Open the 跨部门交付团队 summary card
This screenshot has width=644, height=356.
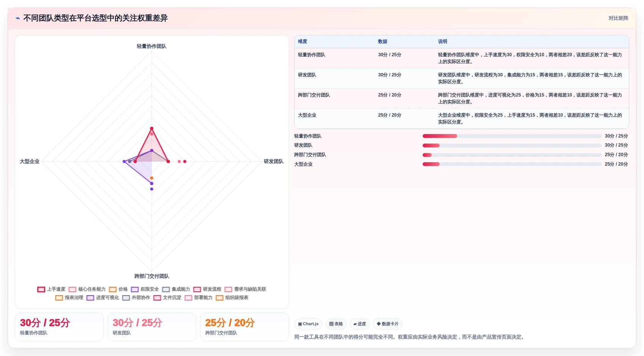click(245, 327)
